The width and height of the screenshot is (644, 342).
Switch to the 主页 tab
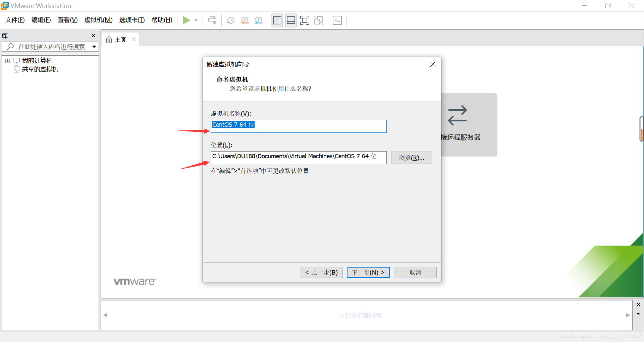coord(121,40)
